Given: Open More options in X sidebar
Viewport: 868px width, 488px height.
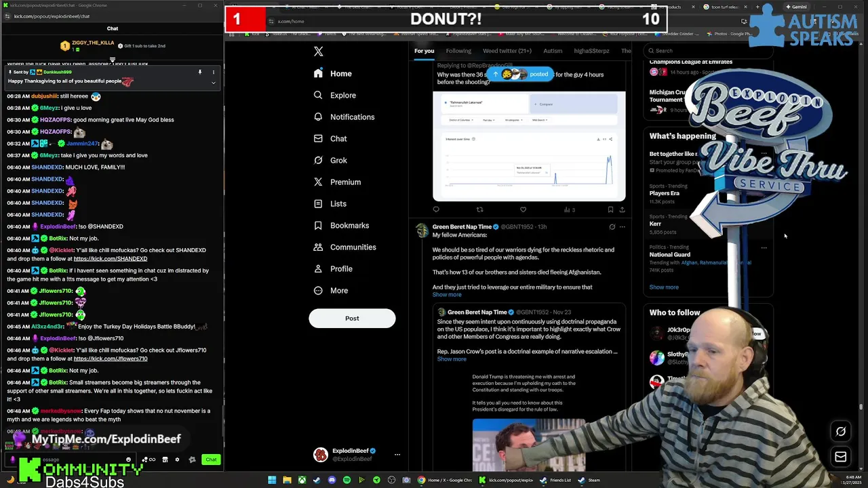Looking at the screenshot, I should 330,290.
